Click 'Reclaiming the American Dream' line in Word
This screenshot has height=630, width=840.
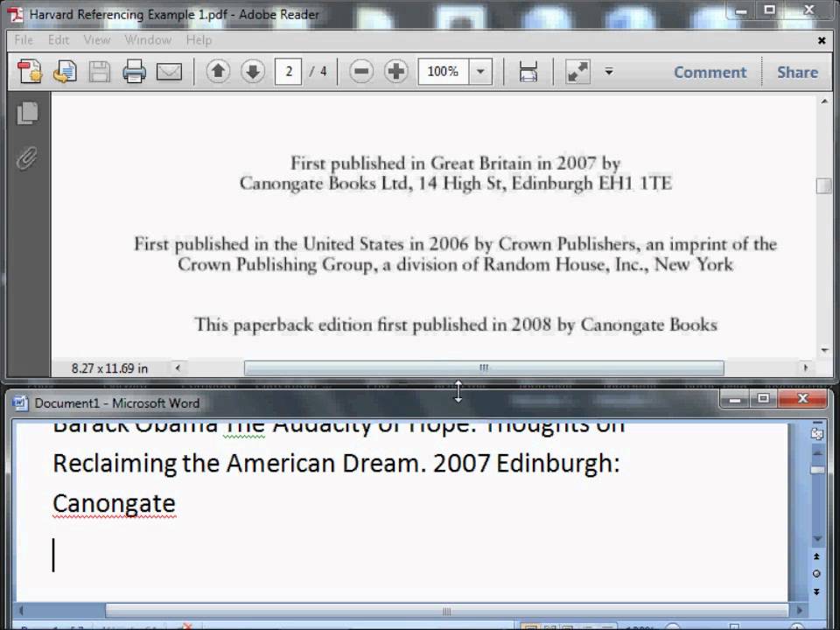(336, 464)
